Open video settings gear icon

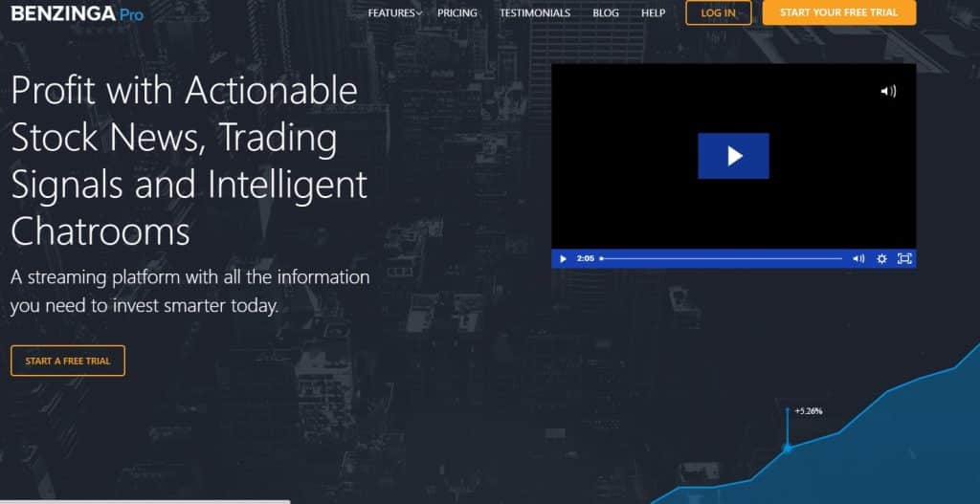(x=881, y=258)
